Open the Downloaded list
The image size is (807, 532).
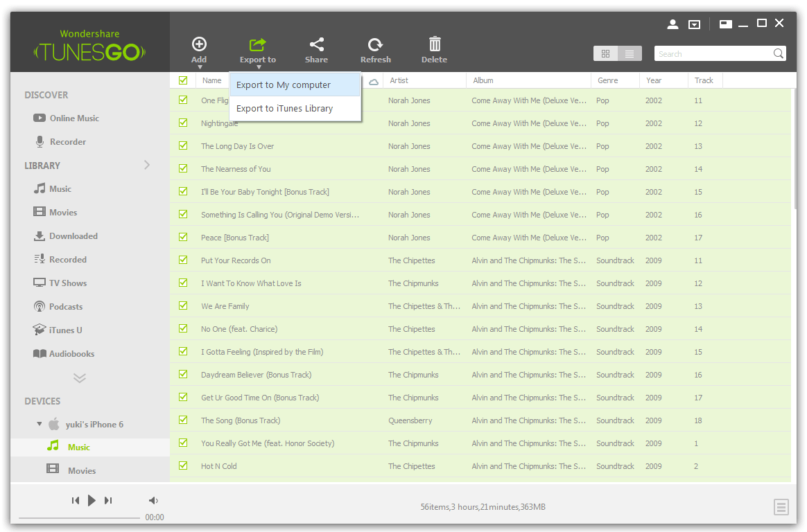(x=65, y=236)
